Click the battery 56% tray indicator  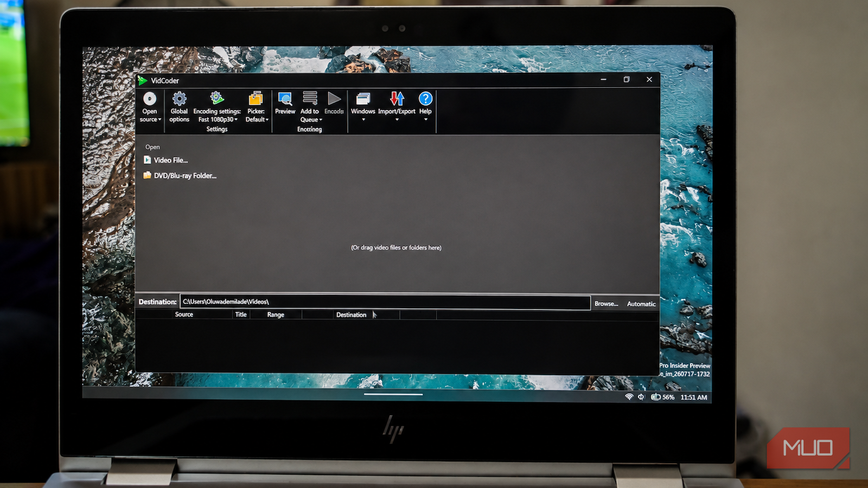pyautogui.click(x=662, y=397)
